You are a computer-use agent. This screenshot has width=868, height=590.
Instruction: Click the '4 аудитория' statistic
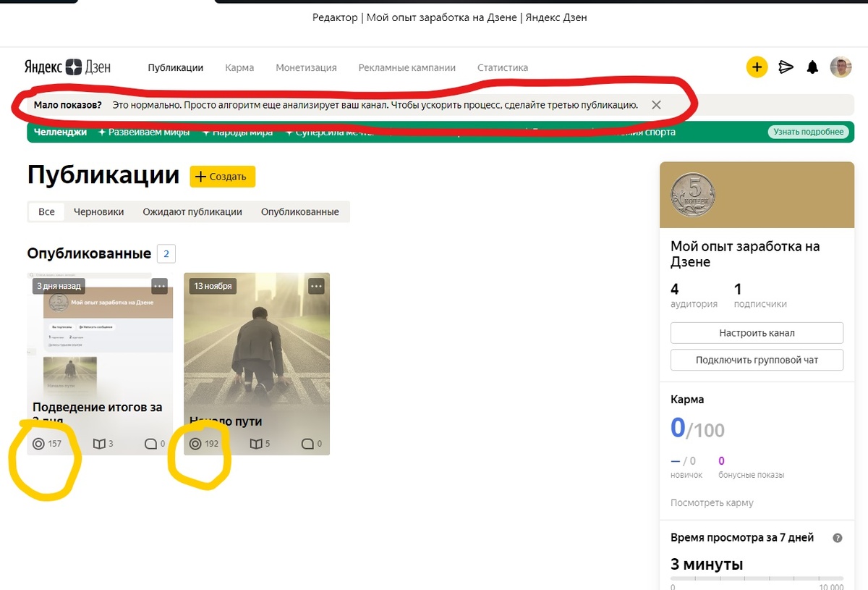[x=694, y=295]
